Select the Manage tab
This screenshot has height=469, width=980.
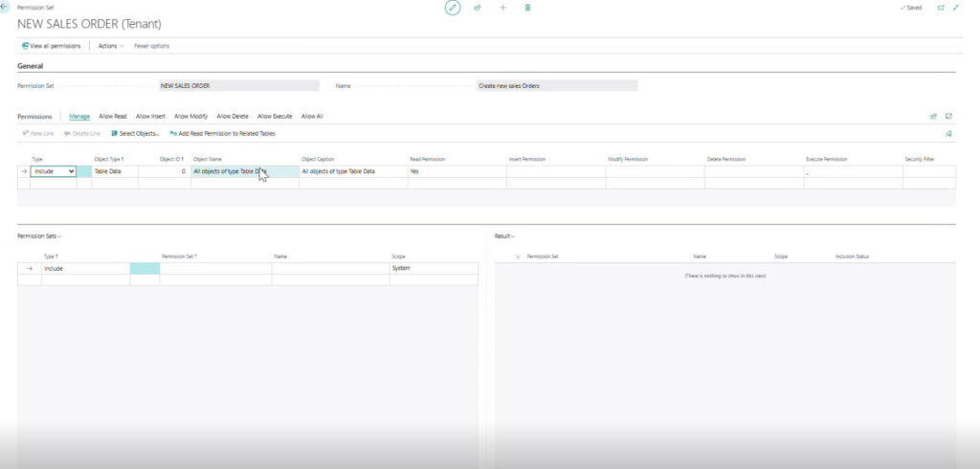point(79,117)
